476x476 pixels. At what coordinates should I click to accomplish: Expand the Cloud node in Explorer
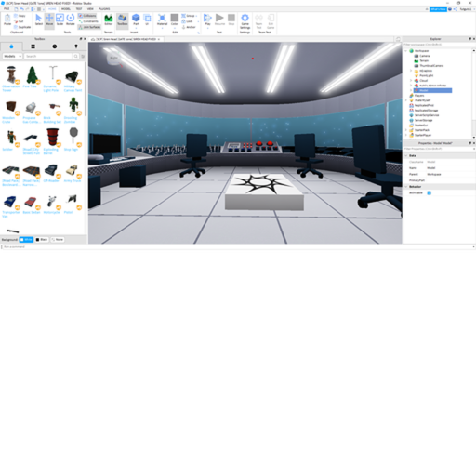pos(411,81)
